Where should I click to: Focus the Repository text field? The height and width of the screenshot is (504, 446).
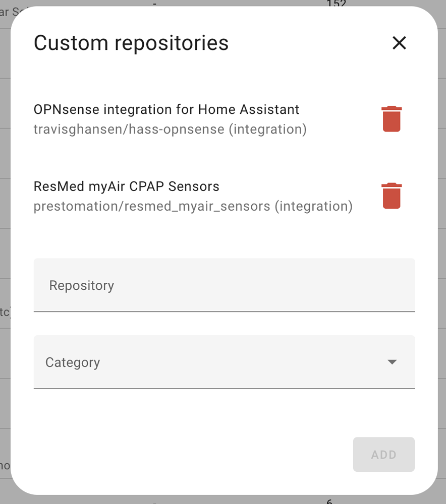pos(224,285)
